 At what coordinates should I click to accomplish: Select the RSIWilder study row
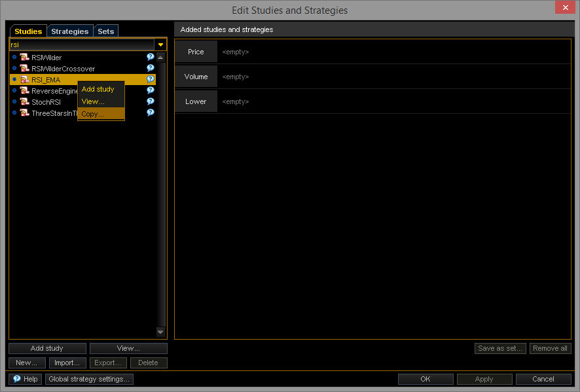[83, 58]
